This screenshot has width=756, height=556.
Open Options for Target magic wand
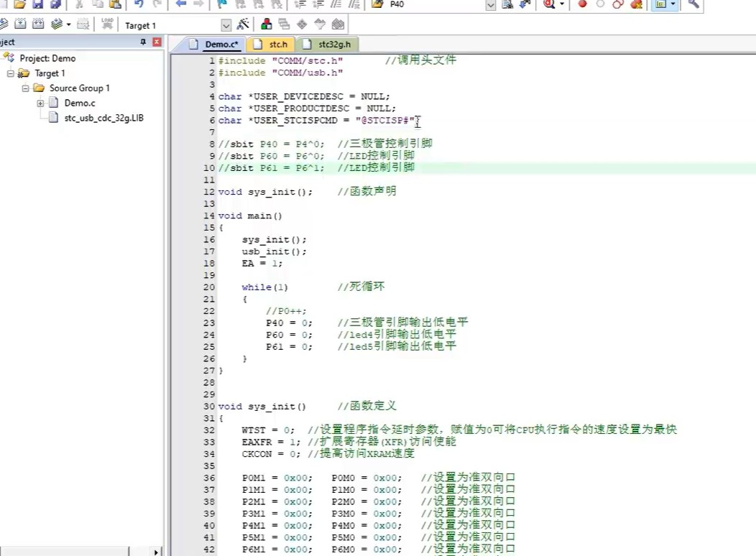point(243,24)
